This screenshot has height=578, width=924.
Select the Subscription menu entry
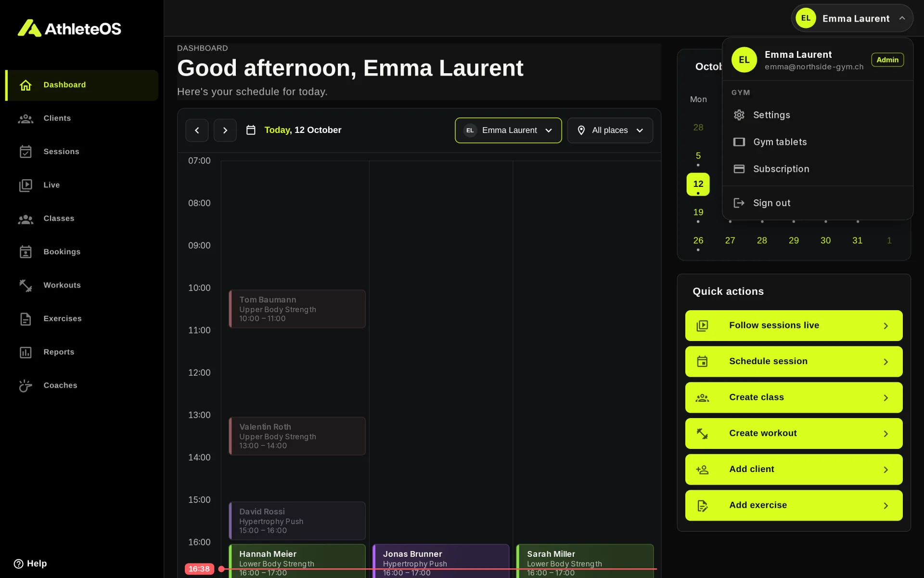coord(818,169)
